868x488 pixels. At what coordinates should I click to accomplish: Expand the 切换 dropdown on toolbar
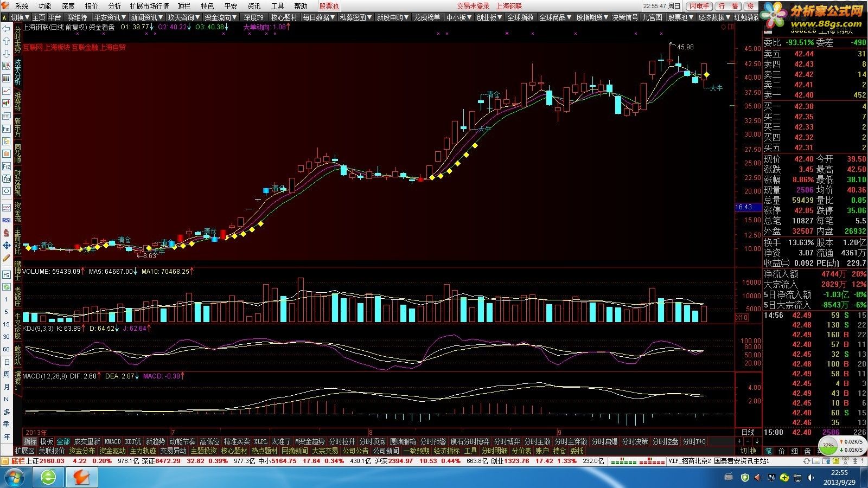[x=21, y=17]
